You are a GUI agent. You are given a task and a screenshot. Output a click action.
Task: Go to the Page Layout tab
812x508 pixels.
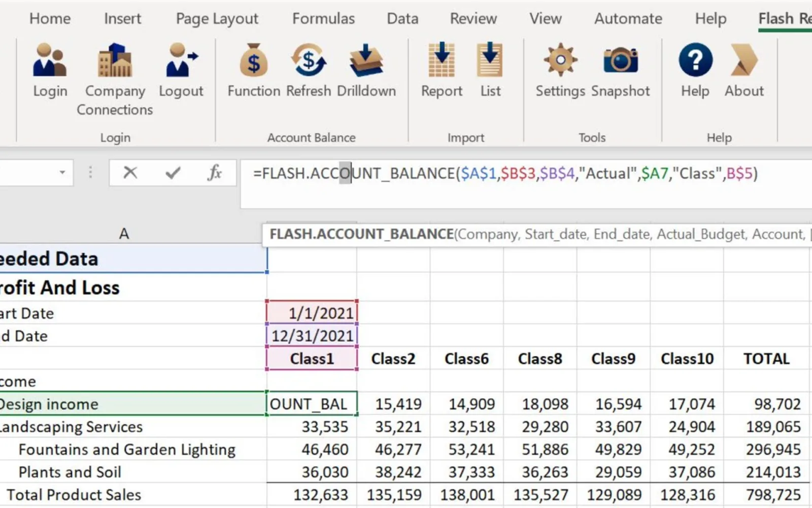coord(217,19)
